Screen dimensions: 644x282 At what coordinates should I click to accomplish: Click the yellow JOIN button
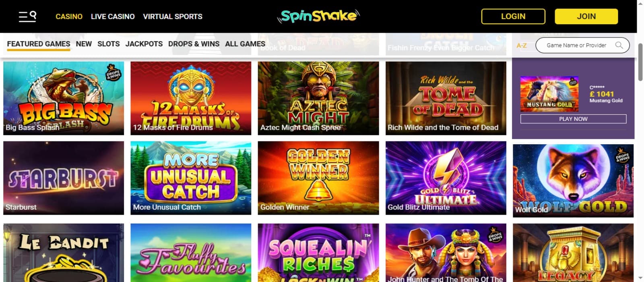click(586, 17)
